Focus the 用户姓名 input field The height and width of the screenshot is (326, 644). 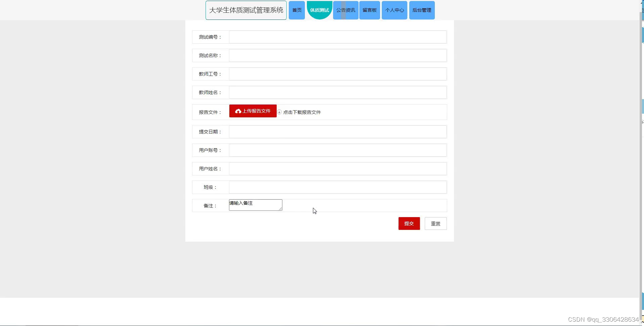(x=338, y=169)
